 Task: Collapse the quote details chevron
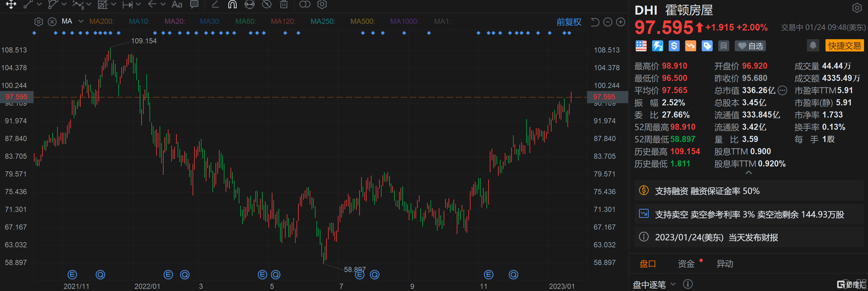(x=748, y=173)
